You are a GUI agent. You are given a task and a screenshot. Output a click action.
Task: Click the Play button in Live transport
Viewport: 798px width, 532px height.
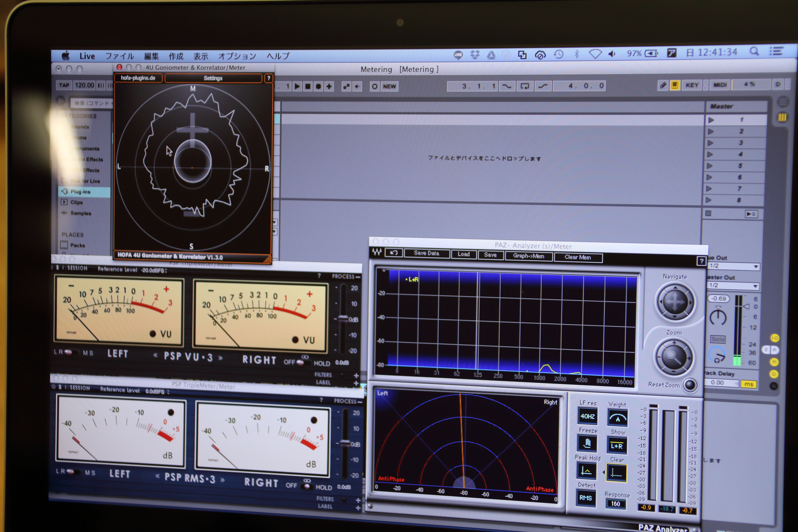(297, 86)
